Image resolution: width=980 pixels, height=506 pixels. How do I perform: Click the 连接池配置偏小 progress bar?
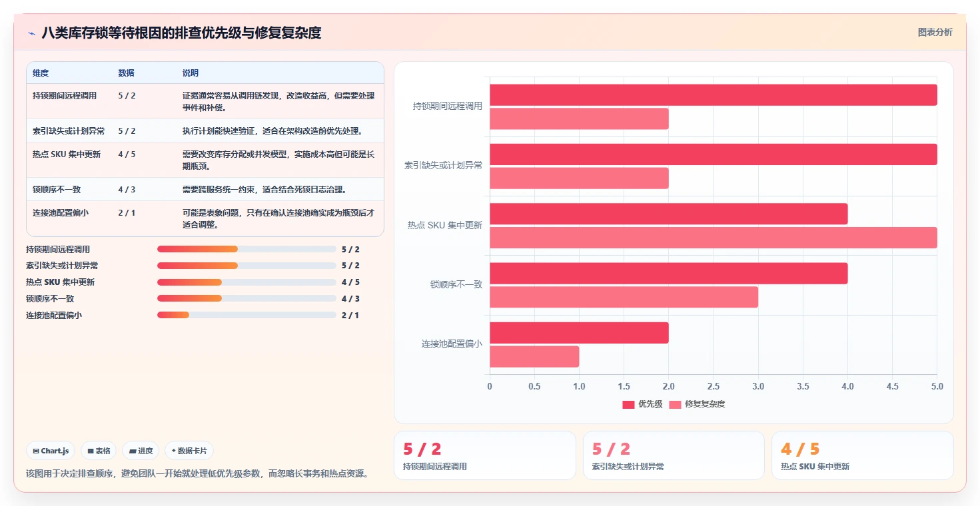pyautogui.click(x=246, y=315)
